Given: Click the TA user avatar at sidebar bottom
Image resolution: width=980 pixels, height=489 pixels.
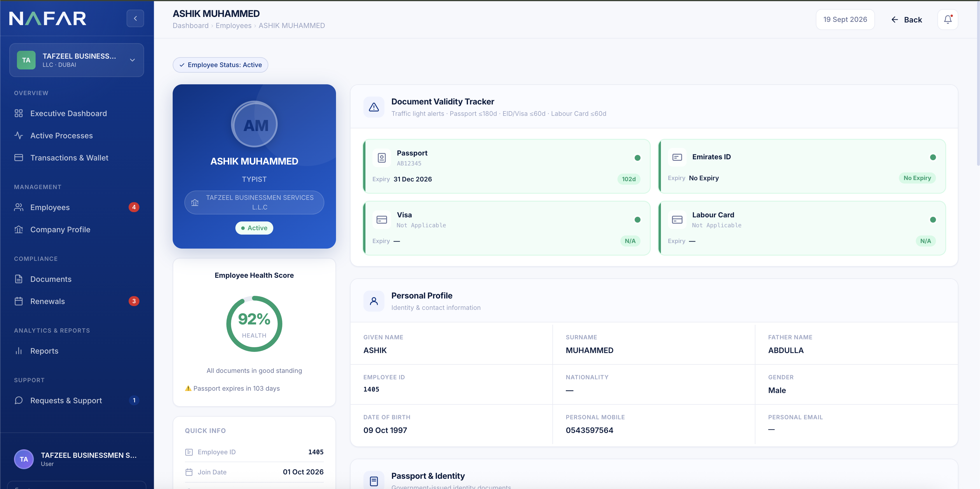Looking at the screenshot, I should coord(24,459).
